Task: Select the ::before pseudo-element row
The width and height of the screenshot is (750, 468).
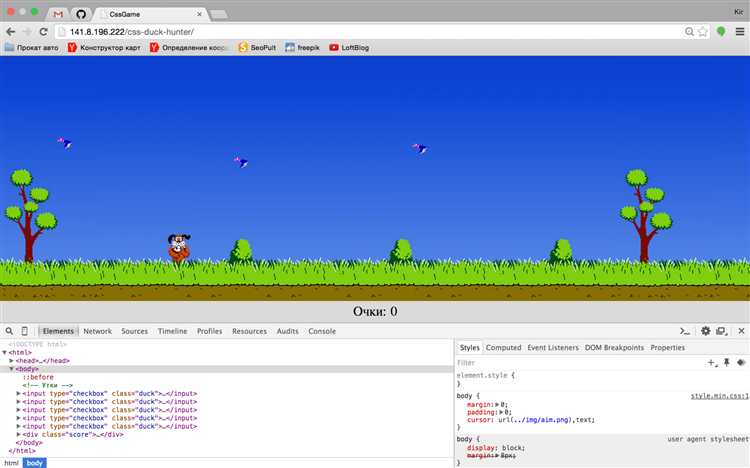Action: tap(38, 377)
